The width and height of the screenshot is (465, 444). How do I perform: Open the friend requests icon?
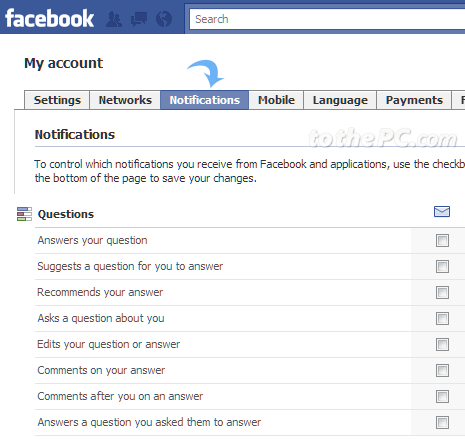point(114,19)
